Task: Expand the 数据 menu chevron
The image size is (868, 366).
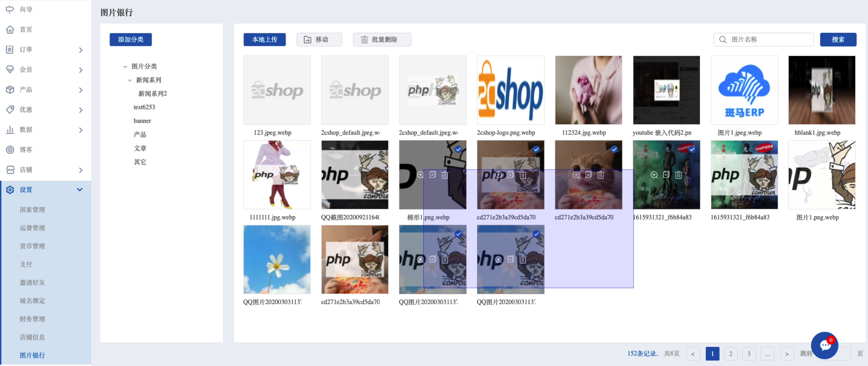Action: pyautogui.click(x=80, y=130)
